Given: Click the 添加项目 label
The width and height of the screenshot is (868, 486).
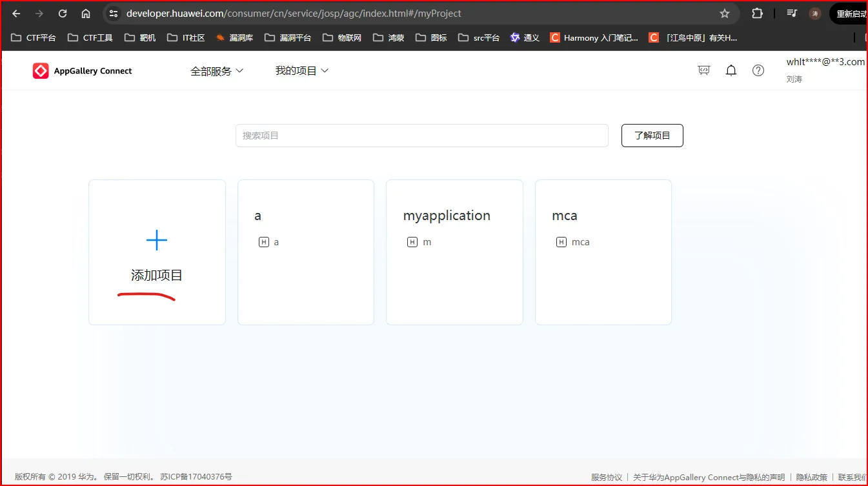Looking at the screenshot, I should click(x=157, y=276).
